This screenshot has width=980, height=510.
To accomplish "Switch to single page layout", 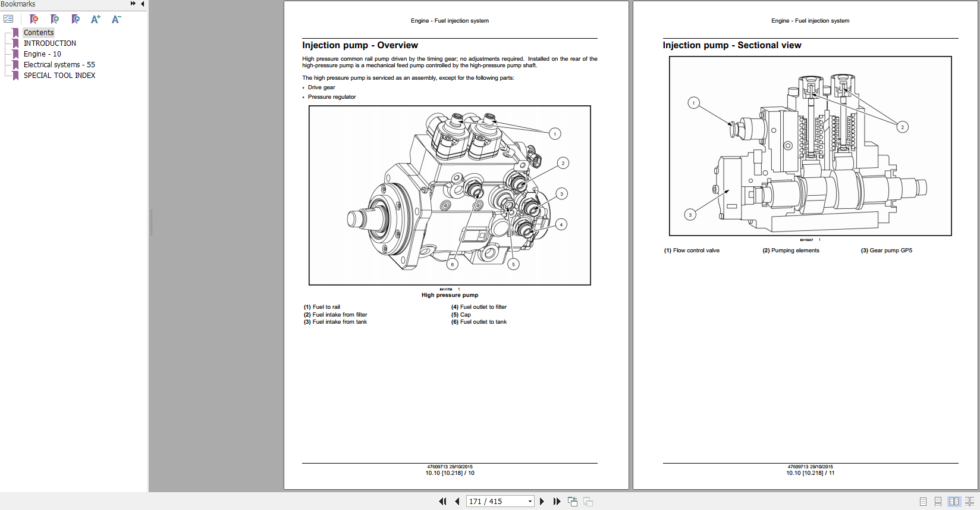I will pos(923,502).
